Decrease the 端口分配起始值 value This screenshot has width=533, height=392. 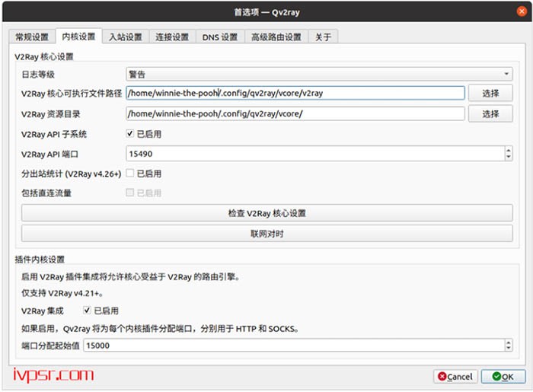509,349
